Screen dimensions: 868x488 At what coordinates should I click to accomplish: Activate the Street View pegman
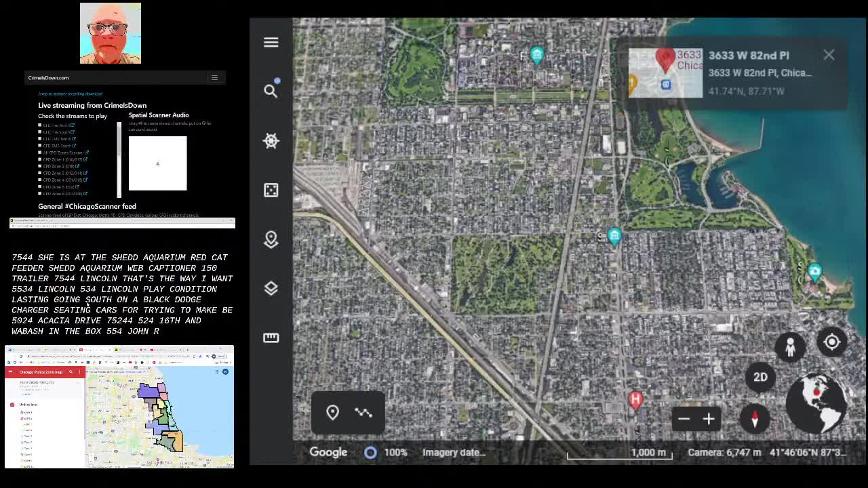pyautogui.click(x=790, y=347)
